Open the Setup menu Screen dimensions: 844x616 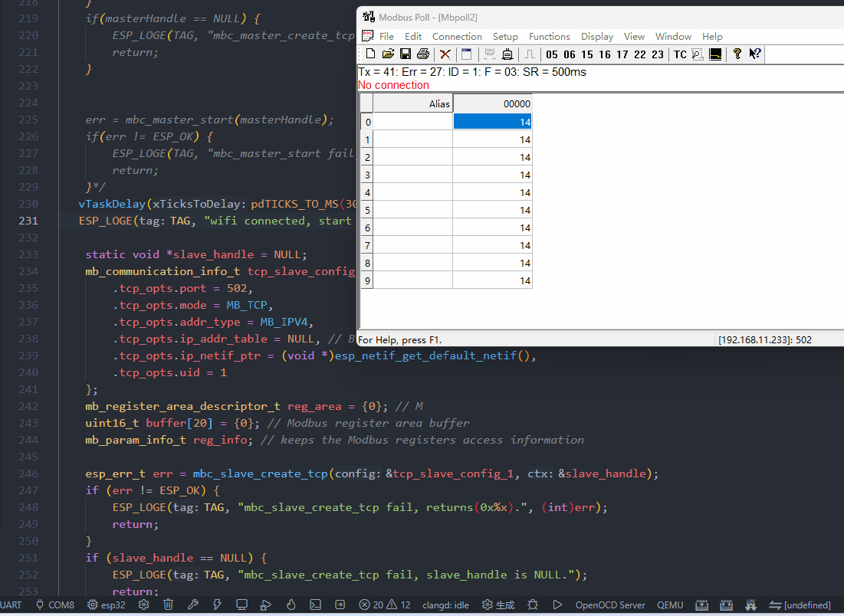pyautogui.click(x=505, y=37)
